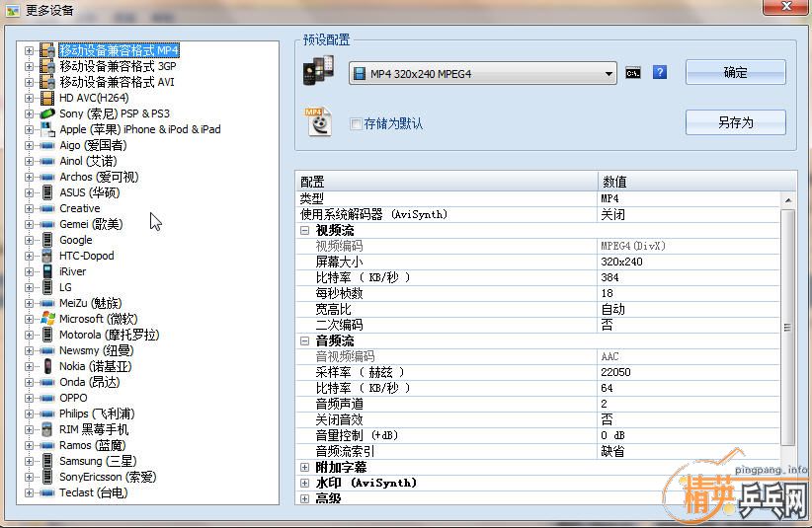
Task: Click the 屏幕大小 value 320x240
Action: point(621,262)
